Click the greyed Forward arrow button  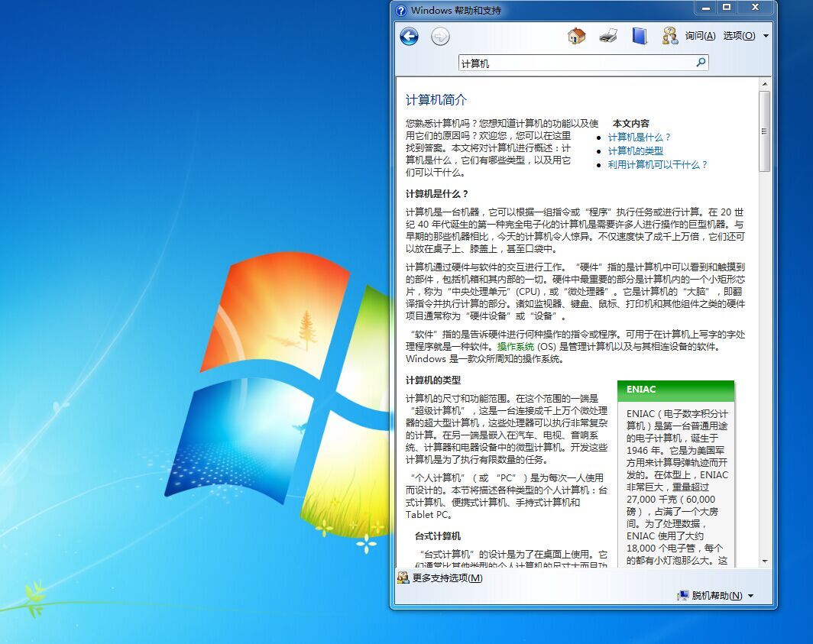click(x=440, y=37)
